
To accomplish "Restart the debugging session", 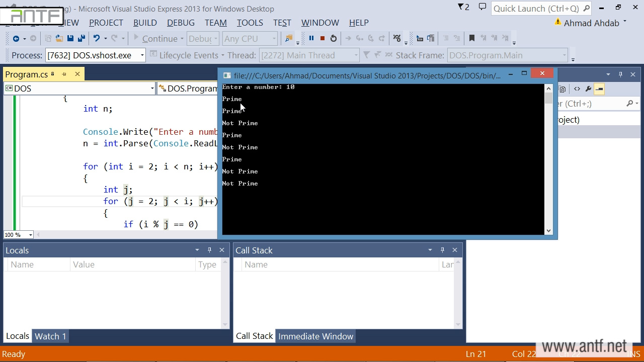I will click(x=334, y=38).
